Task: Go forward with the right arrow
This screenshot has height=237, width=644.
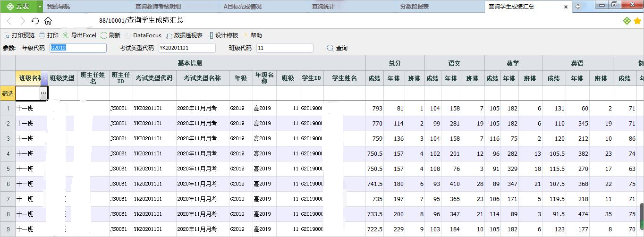Action: tap(22, 21)
